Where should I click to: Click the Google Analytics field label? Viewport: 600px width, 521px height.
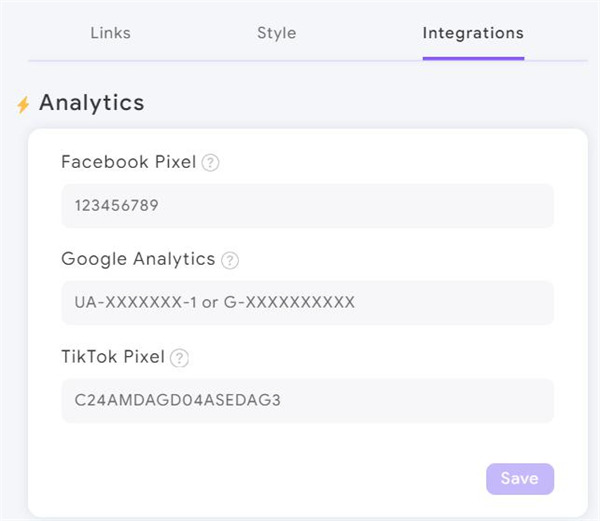(x=138, y=259)
